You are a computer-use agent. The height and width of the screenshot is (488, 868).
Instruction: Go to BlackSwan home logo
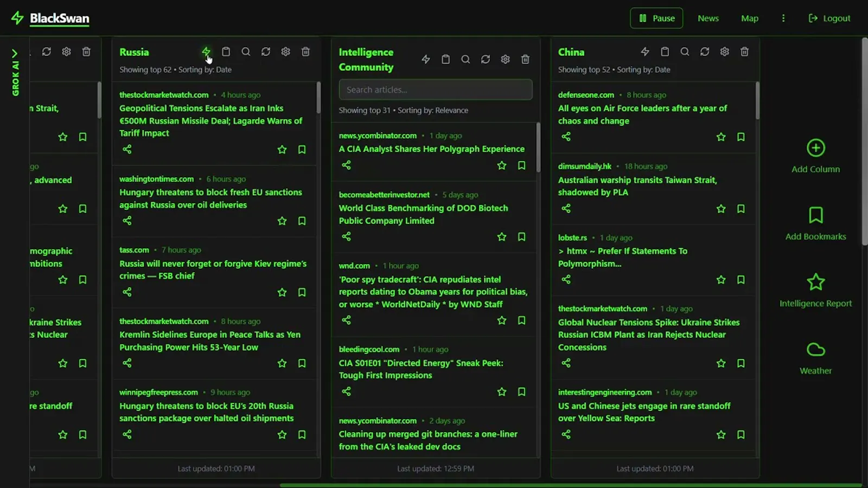50,18
